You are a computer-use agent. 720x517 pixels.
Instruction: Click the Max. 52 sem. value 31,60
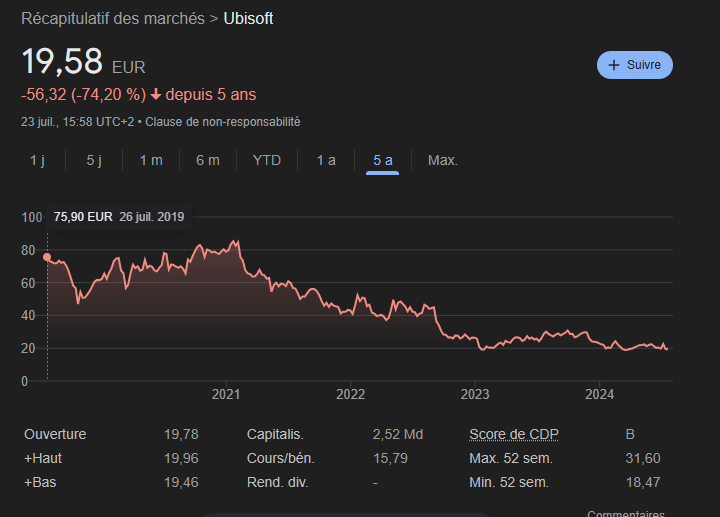643,458
